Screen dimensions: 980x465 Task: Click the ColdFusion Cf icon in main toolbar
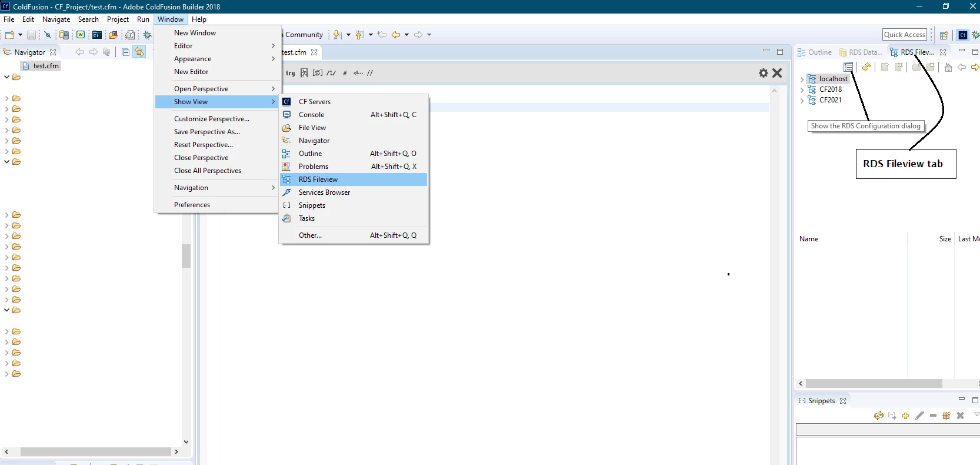click(x=97, y=35)
